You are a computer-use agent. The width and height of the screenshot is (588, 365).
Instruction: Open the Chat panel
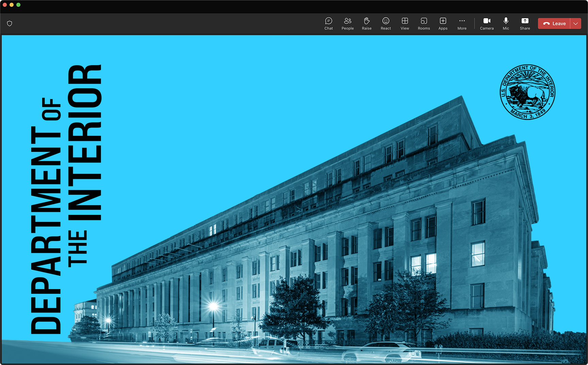pyautogui.click(x=328, y=23)
